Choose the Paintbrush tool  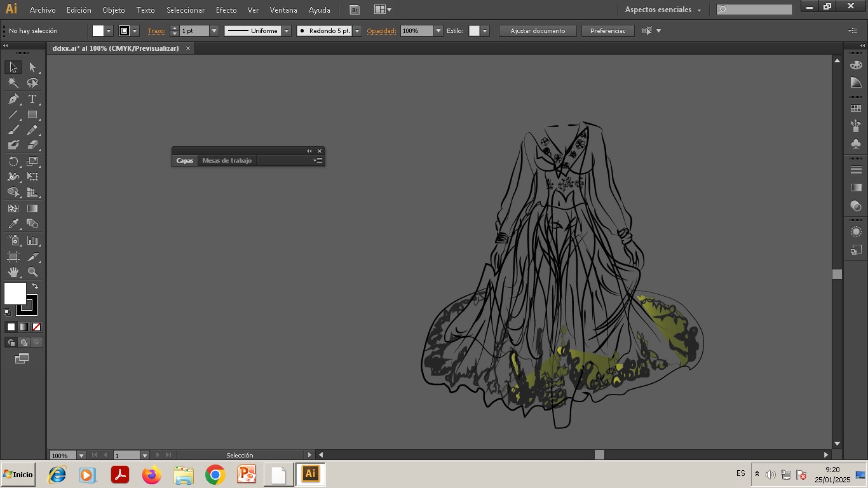tap(13, 130)
